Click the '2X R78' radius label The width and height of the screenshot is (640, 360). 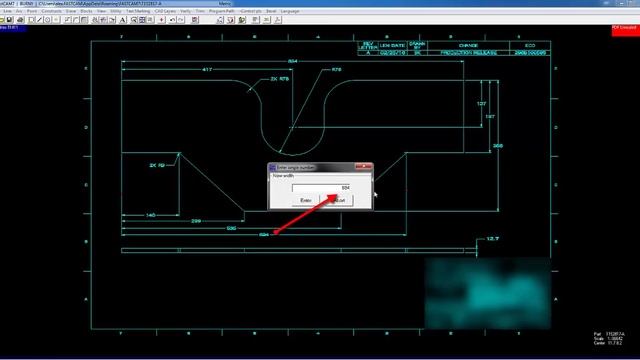click(280, 79)
